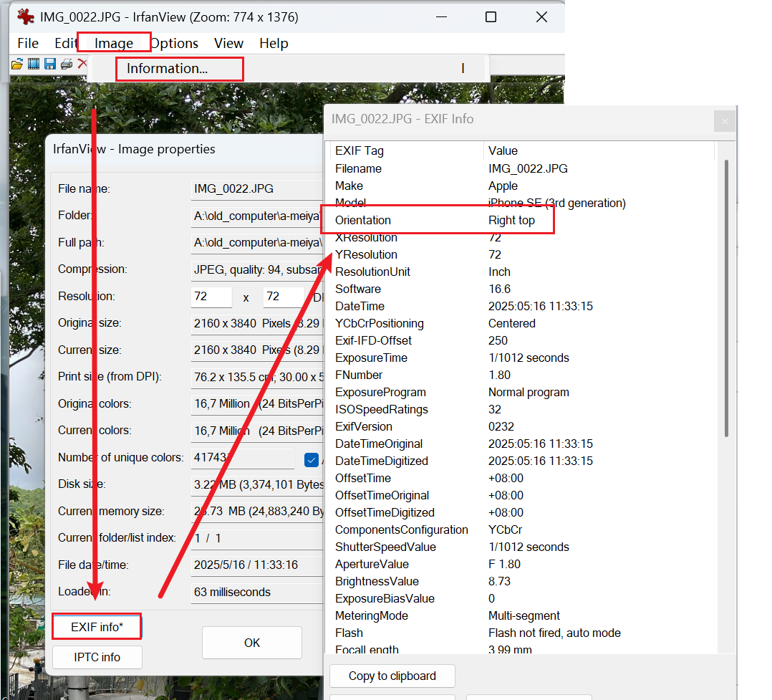Click the Save floppy disk toolbar icon

50,64
